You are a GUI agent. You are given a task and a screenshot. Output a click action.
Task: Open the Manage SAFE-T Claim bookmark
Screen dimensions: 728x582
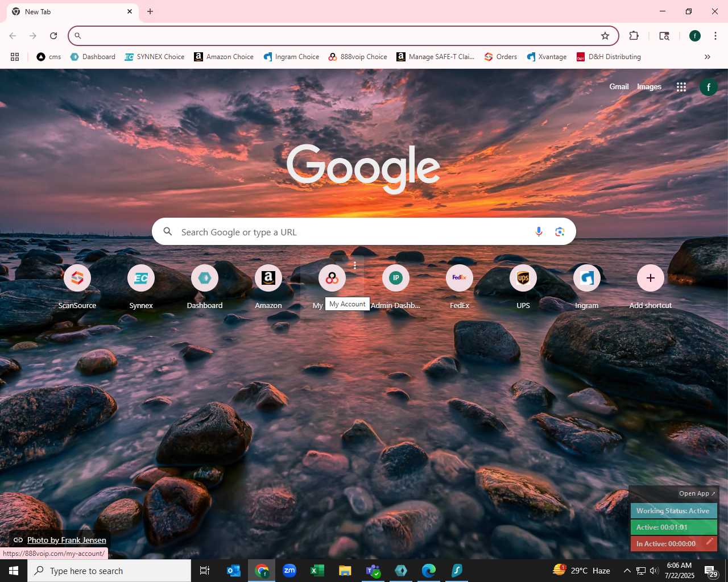(436, 57)
